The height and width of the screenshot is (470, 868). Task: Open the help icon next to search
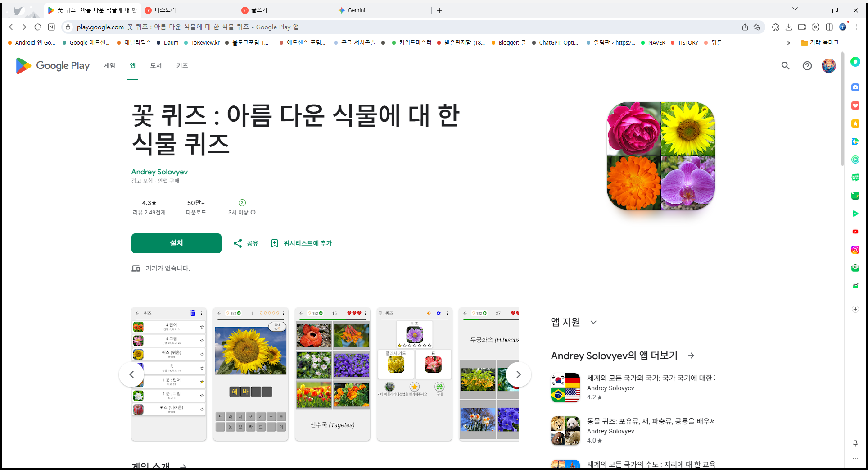pyautogui.click(x=807, y=66)
